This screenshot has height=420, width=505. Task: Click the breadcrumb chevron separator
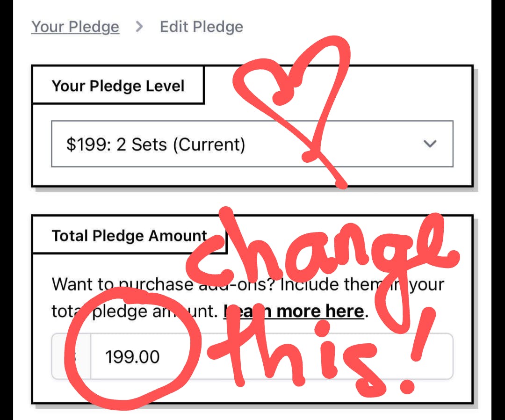coord(139,27)
